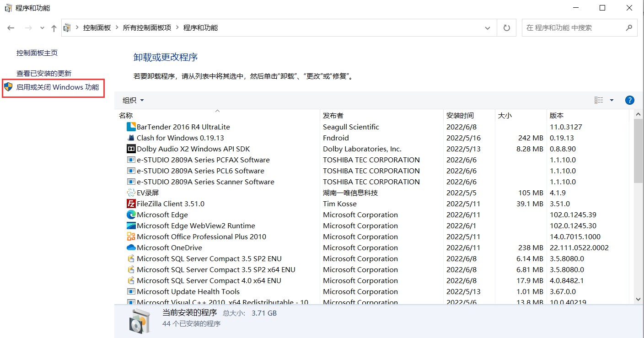Image resolution: width=644 pixels, height=338 pixels.
Task: Click the vertical scrollbar down arrow
Action: [638, 299]
